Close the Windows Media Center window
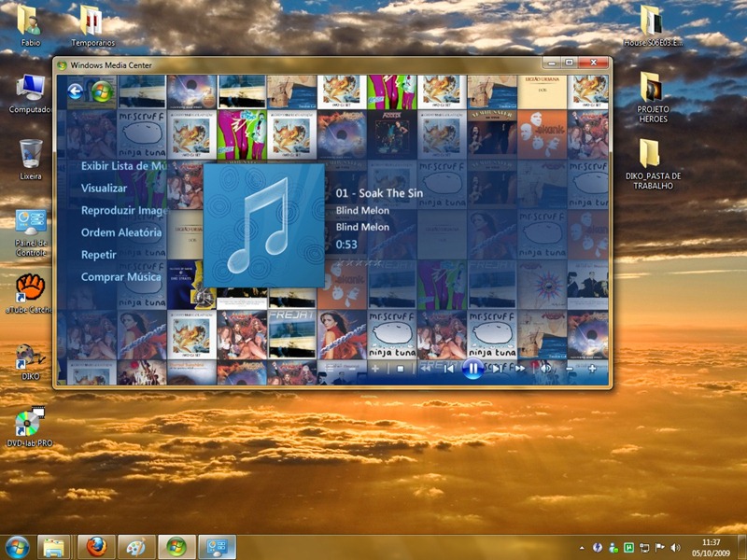The width and height of the screenshot is (747, 560). pyautogui.click(x=594, y=63)
